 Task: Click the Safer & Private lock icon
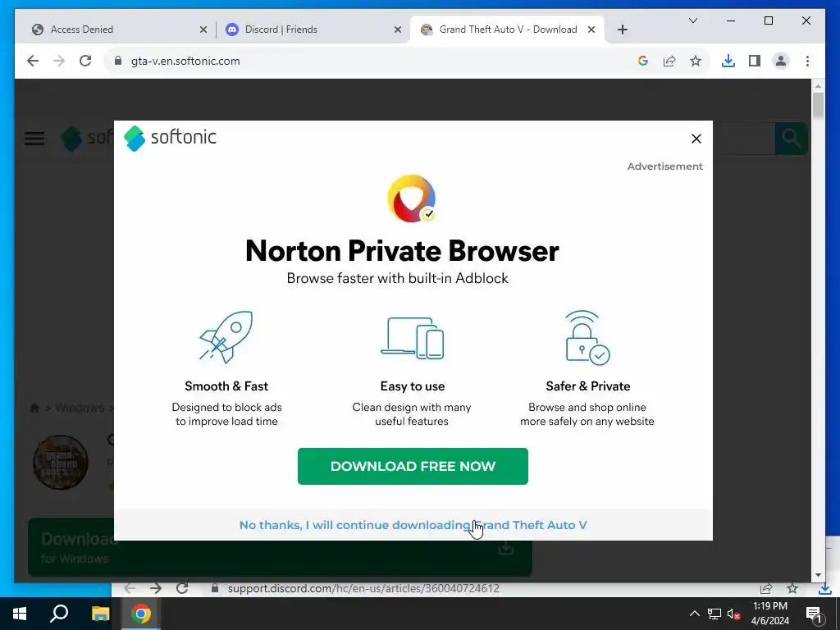click(587, 337)
